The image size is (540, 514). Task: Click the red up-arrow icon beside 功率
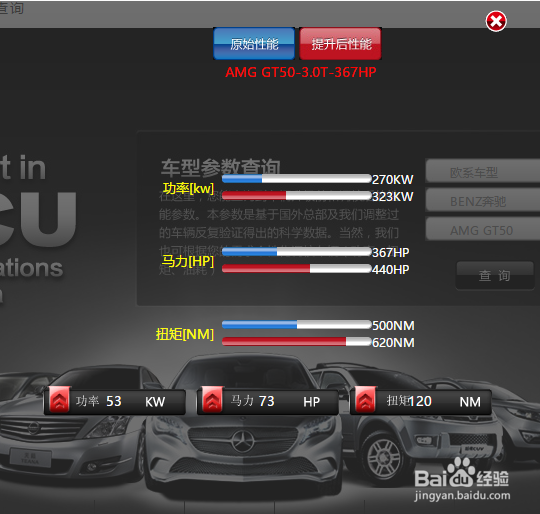(59, 400)
